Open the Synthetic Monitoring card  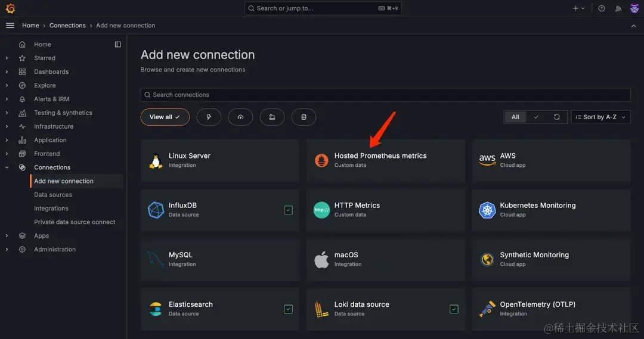[551, 260]
